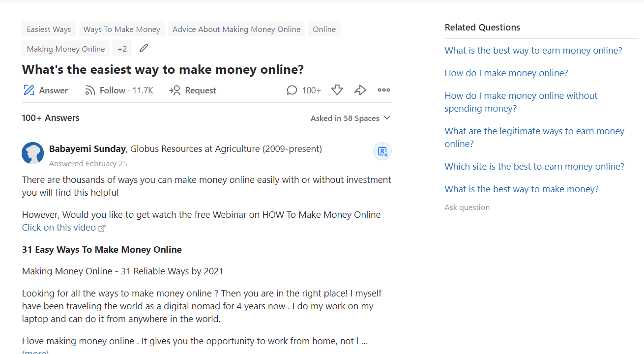Click the 100+ comments count
644x354 pixels.
tap(312, 90)
